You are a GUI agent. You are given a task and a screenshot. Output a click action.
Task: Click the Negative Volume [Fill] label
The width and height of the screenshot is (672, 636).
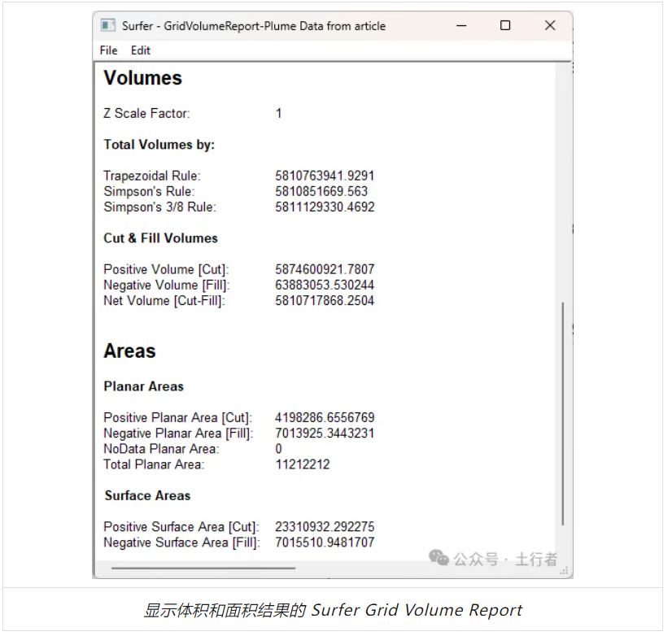[167, 285]
